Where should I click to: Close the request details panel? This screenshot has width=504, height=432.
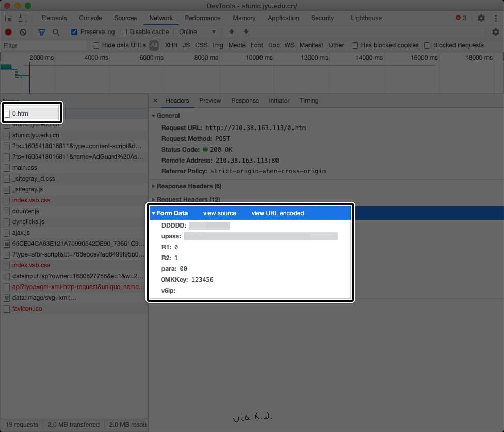pos(155,101)
